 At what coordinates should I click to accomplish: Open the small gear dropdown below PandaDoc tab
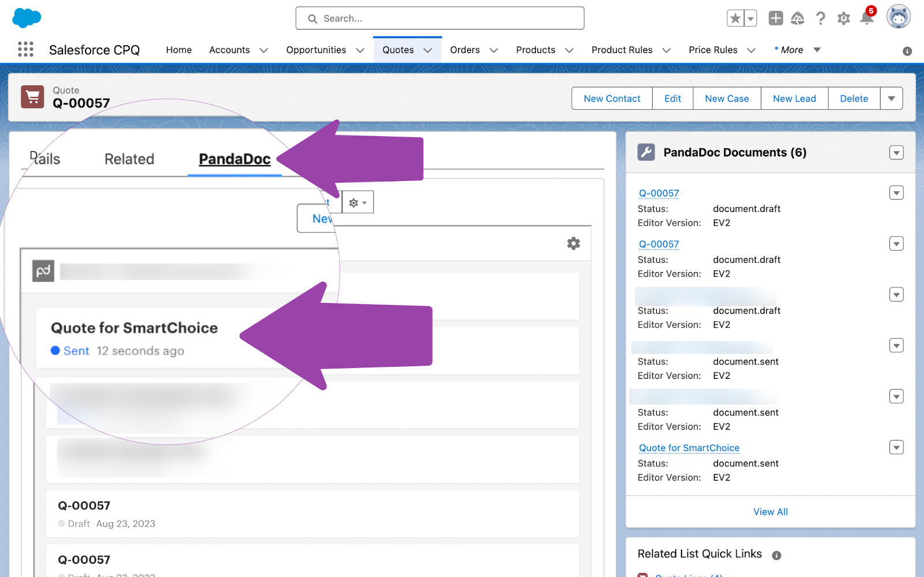[x=358, y=202]
